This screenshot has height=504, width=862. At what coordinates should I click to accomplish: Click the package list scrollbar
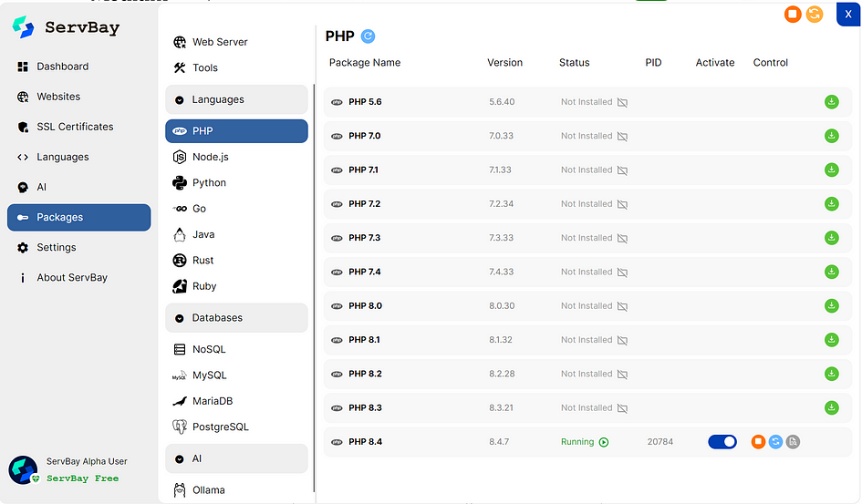[x=314, y=288]
